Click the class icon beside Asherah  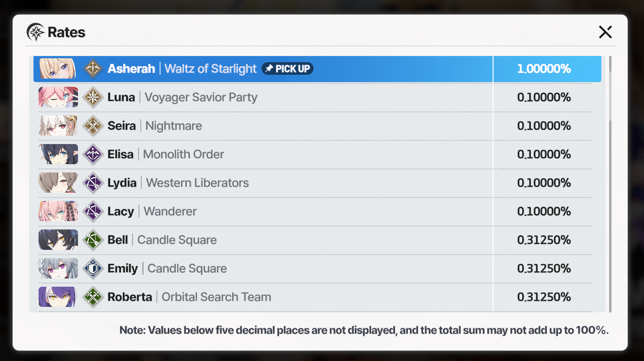[x=93, y=69]
